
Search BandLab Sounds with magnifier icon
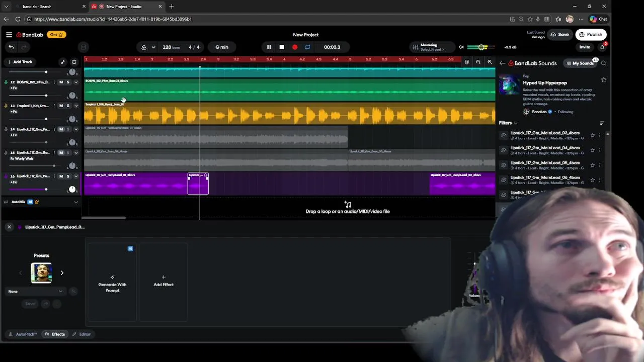pos(604,63)
